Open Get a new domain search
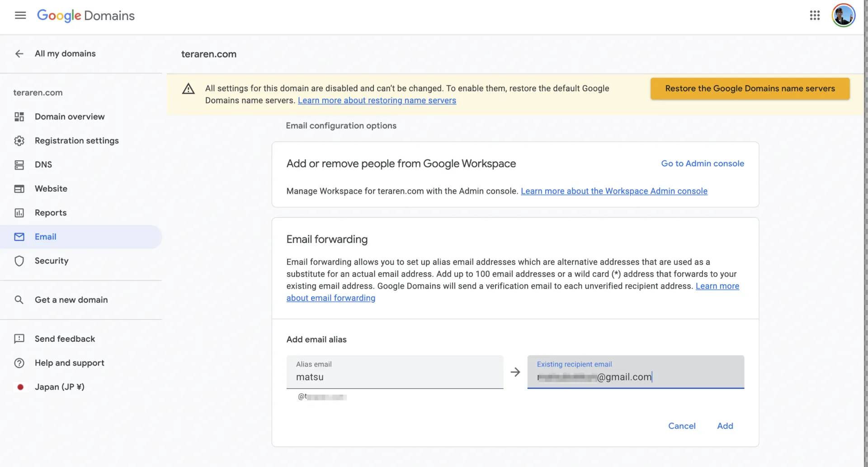Viewport: 868px width, 467px height. coord(71,300)
